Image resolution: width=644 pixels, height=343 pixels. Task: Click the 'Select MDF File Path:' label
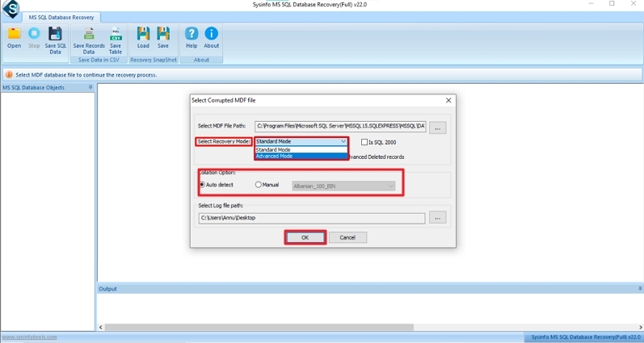(x=221, y=126)
